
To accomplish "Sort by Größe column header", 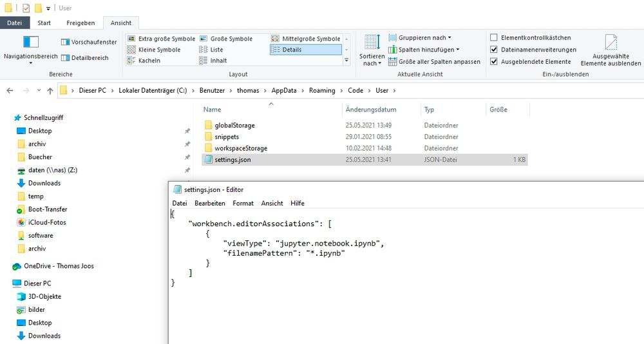I will pyautogui.click(x=498, y=110).
